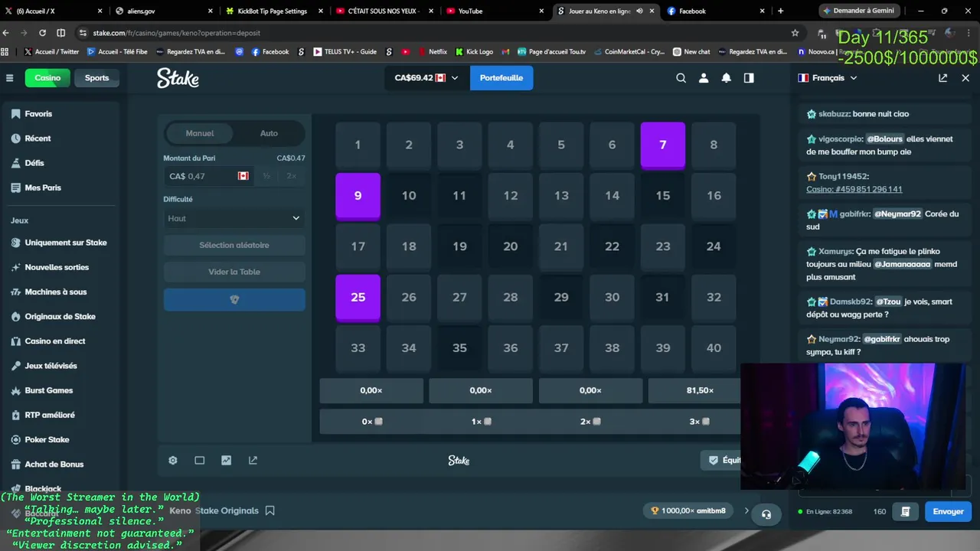Click Envoyer to send chat message
980x551 pixels.
click(948, 511)
